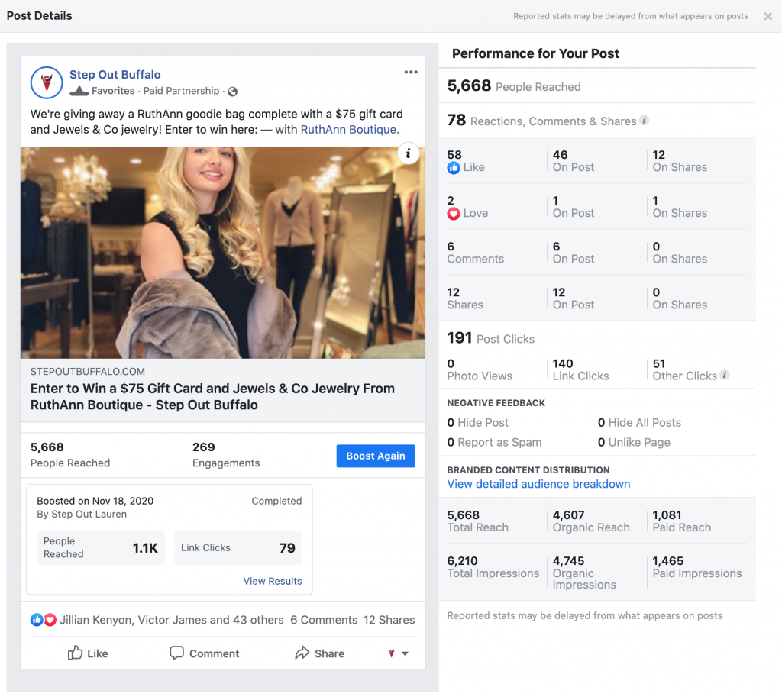782x700 pixels.
Task: Click the BRANDED CONTENT DISTRIBUTION heading
Action: [x=528, y=470]
